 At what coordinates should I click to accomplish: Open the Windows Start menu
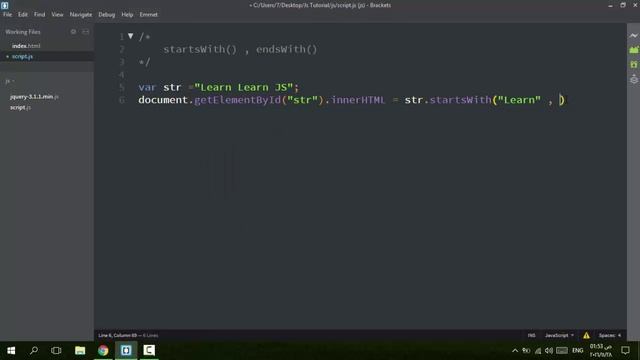tap(11, 351)
